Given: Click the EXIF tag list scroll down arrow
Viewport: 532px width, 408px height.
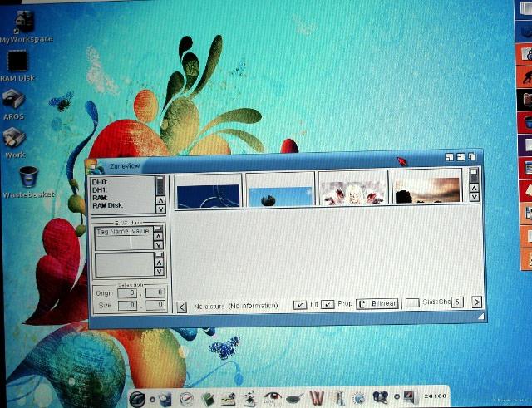Looking at the screenshot, I should point(158,245).
